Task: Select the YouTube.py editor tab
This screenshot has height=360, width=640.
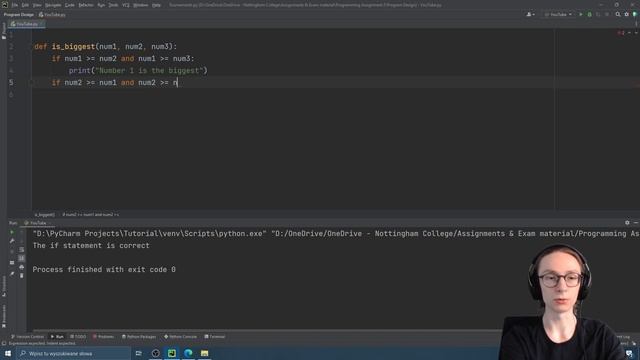Action: [x=27, y=24]
